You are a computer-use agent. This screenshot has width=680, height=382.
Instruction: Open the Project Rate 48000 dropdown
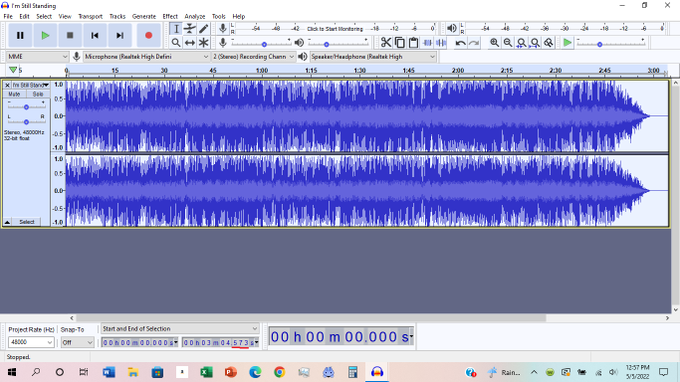click(x=31, y=342)
